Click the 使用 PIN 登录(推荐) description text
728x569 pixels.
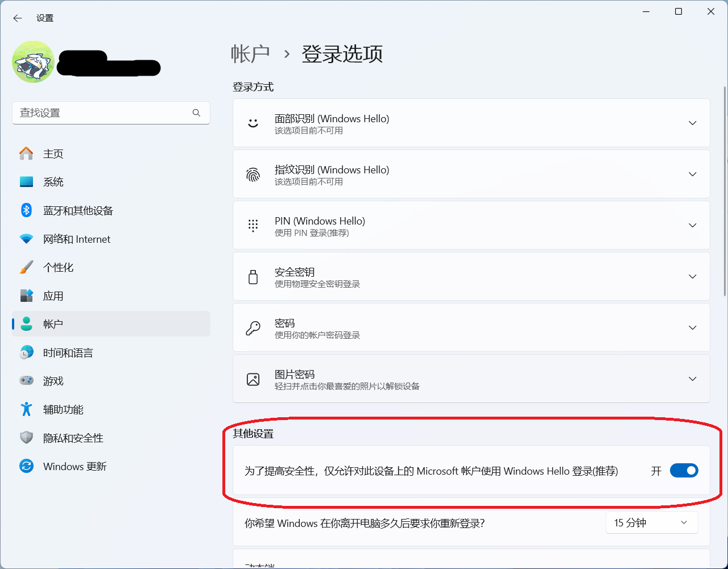(312, 233)
